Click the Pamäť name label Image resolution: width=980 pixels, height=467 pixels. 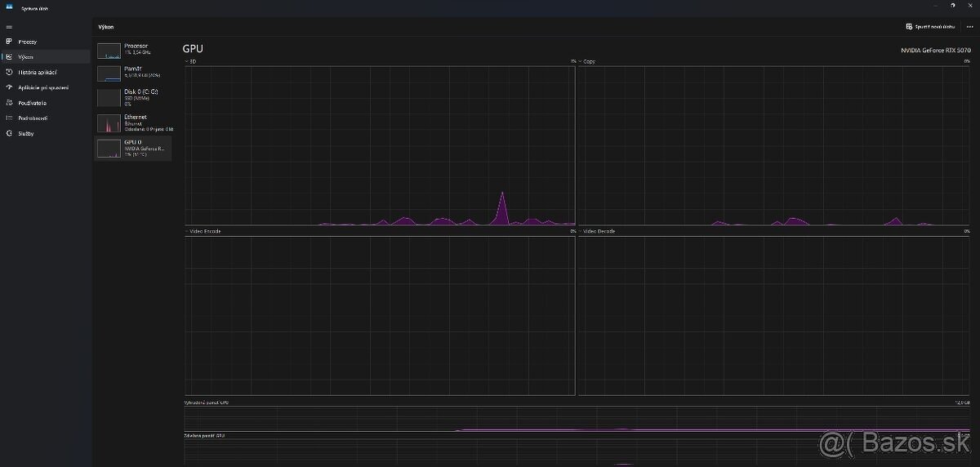[x=133, y=69]
